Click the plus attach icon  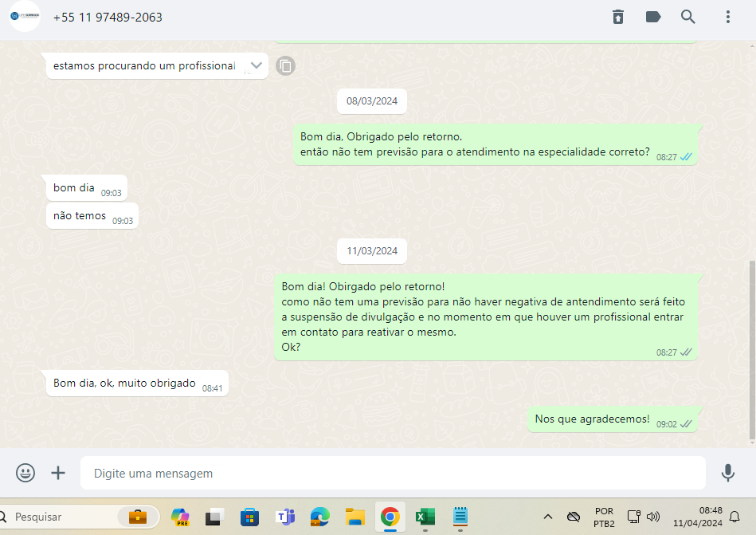click(x=58, y=473)
